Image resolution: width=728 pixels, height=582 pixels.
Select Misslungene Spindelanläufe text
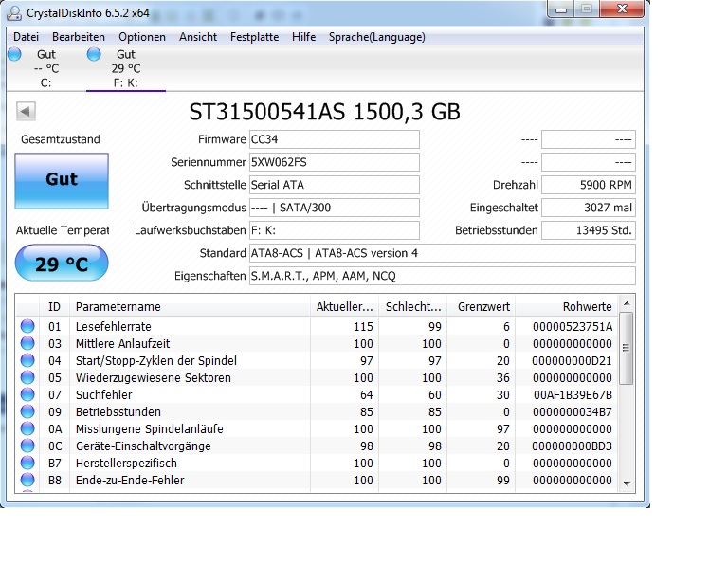click(x=150, y=428)
